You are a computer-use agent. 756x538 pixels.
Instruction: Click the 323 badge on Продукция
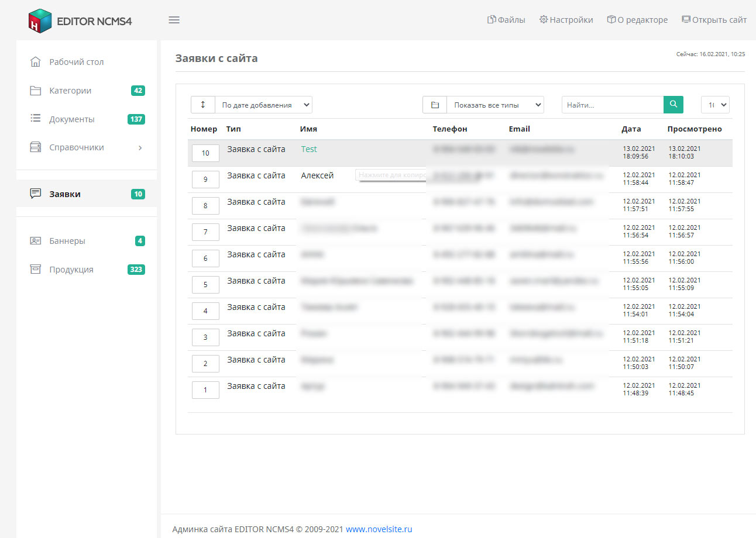point(136,270)
